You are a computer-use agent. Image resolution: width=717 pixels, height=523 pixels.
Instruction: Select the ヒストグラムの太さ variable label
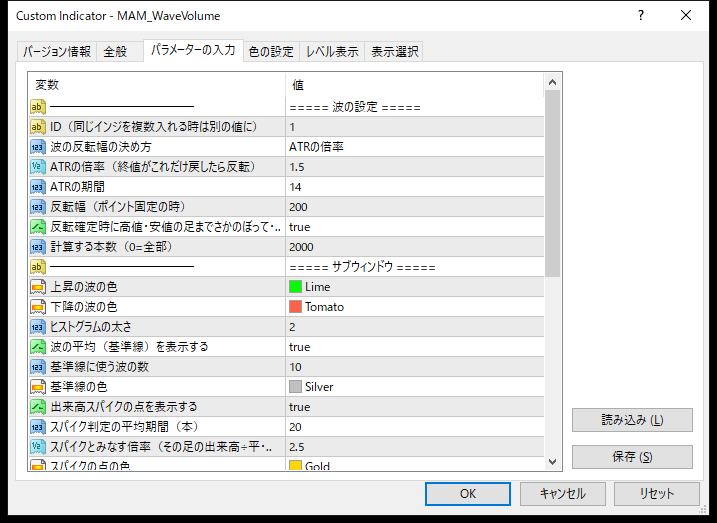[x=91, y=327]
